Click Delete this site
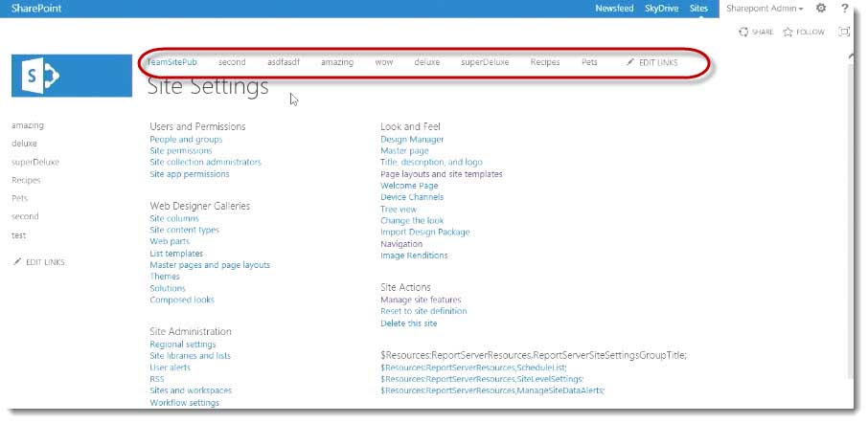This screenshot has width=868, height=423. click(408, 323)
